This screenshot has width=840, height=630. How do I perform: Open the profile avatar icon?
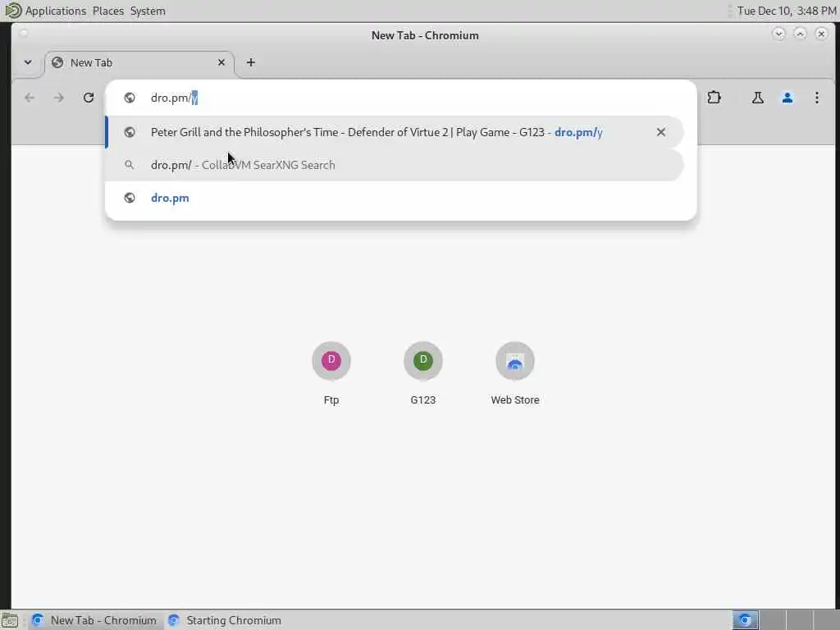pos(787,98)
